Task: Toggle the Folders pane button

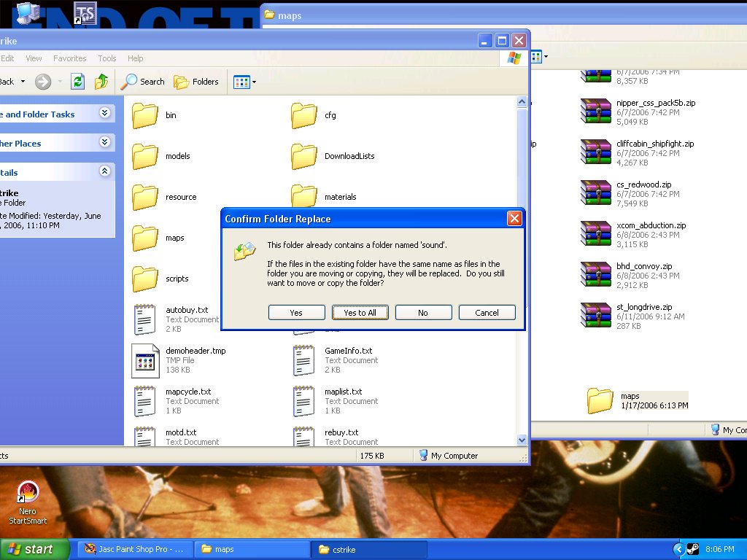Action: (x=196, y=82)
